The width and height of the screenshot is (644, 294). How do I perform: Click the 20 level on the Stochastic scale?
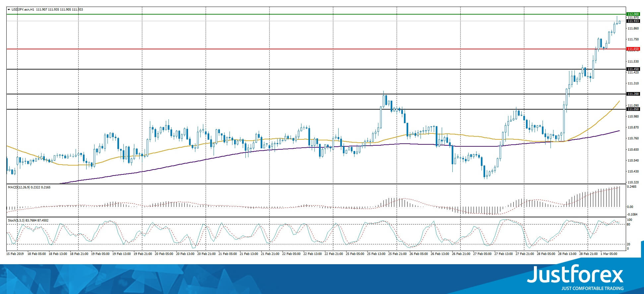[628, 244]
